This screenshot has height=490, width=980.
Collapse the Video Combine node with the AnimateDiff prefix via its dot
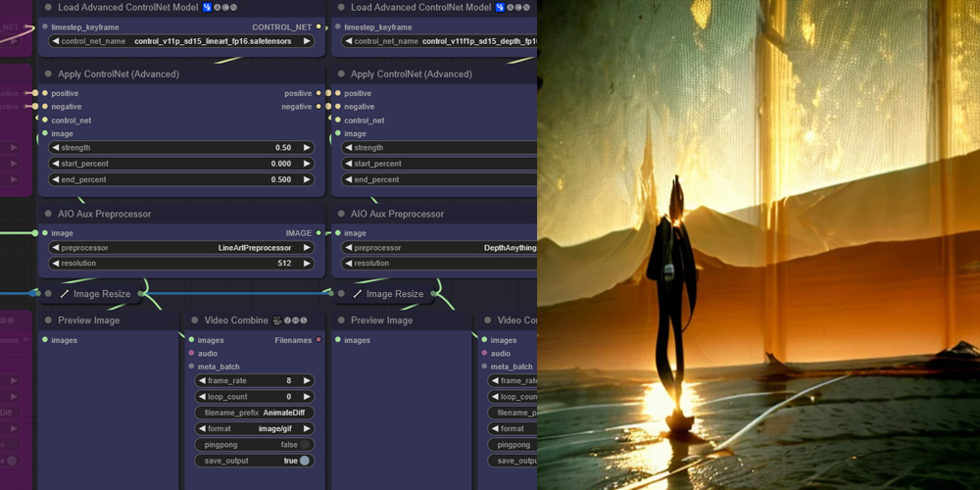click(x=194, y=320)
